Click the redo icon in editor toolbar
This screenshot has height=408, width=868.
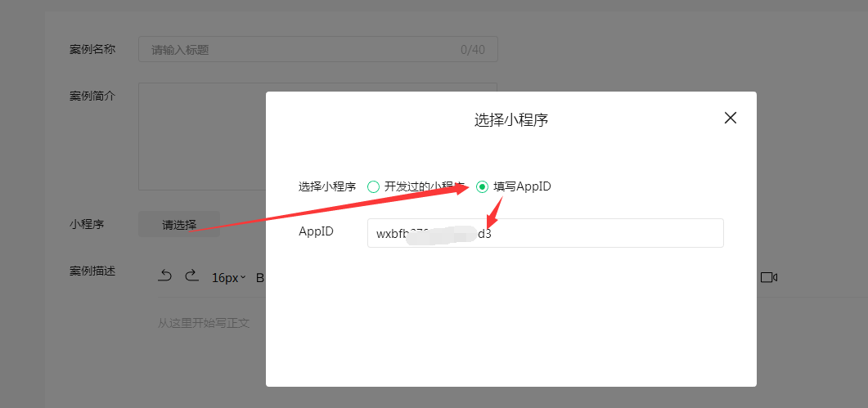(191, 276)
